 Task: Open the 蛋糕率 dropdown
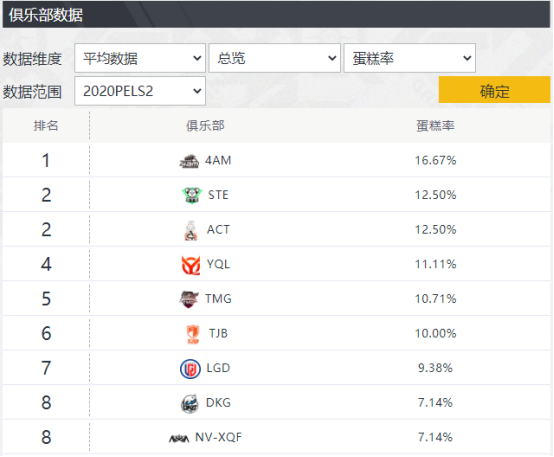tap(409, 58)
